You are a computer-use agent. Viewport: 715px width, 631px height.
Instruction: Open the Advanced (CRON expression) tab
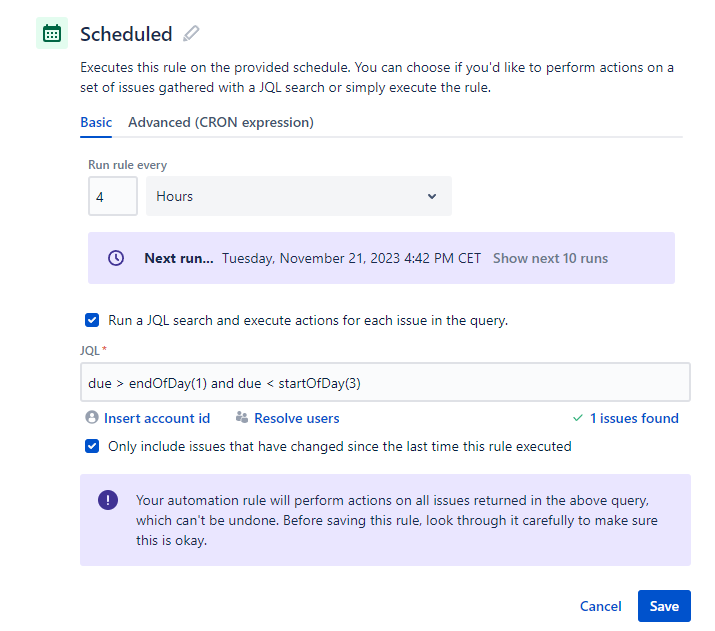pos(221,122)
